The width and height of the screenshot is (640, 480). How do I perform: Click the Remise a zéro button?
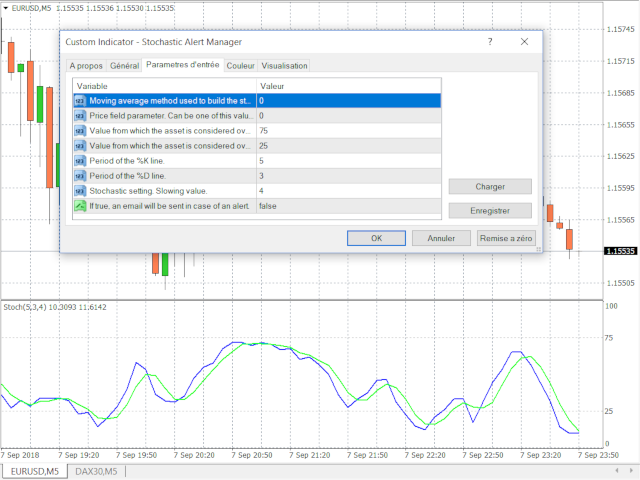506,238
